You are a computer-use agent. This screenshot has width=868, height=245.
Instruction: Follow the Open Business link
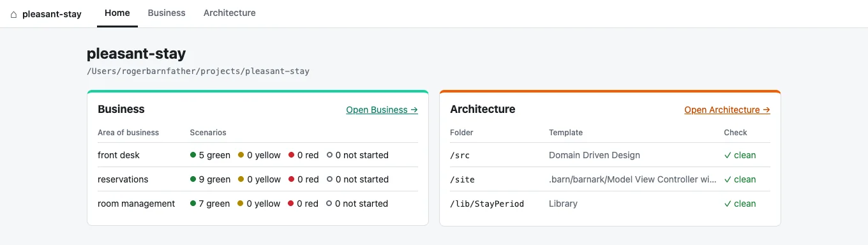click(382, 110)
